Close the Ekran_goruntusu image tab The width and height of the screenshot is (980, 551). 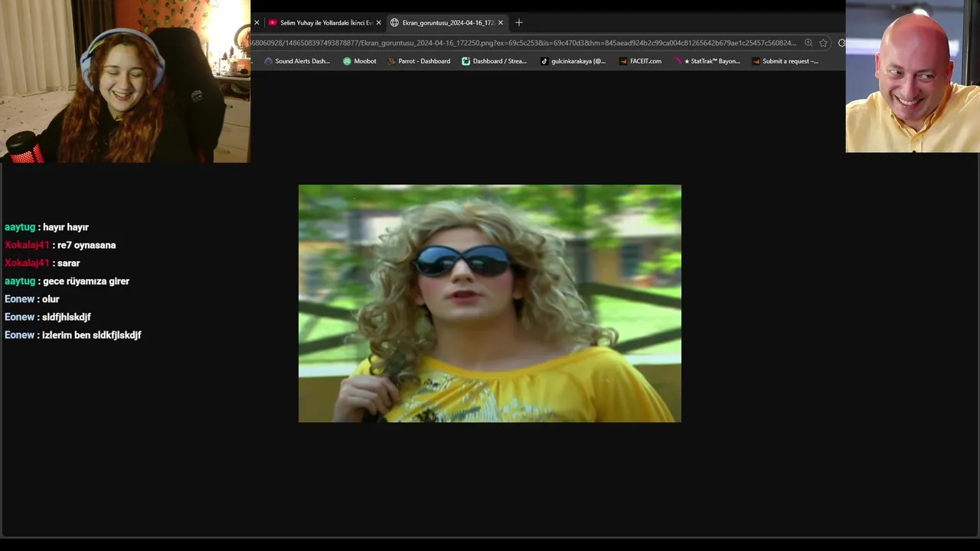[x=501, y=23]
